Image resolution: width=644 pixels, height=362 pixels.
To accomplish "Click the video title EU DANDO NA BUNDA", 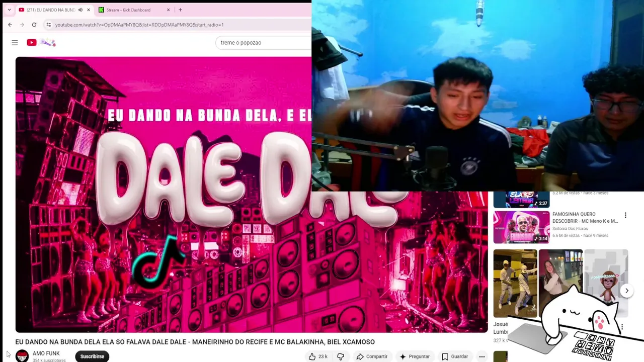I will [195, 342].
